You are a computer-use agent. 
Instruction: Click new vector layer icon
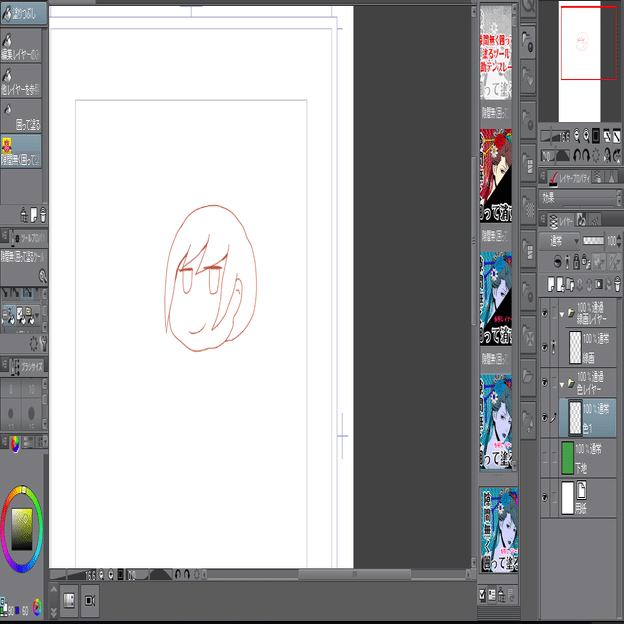560,284
